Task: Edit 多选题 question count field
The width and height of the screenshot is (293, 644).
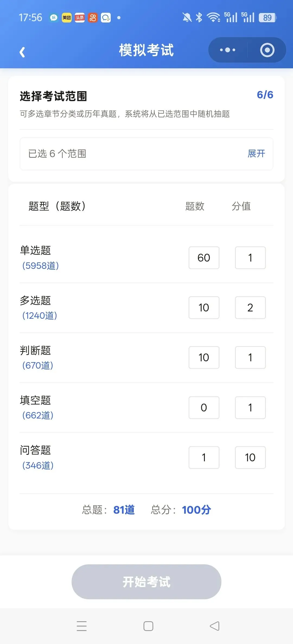Action: coord(204,308)
